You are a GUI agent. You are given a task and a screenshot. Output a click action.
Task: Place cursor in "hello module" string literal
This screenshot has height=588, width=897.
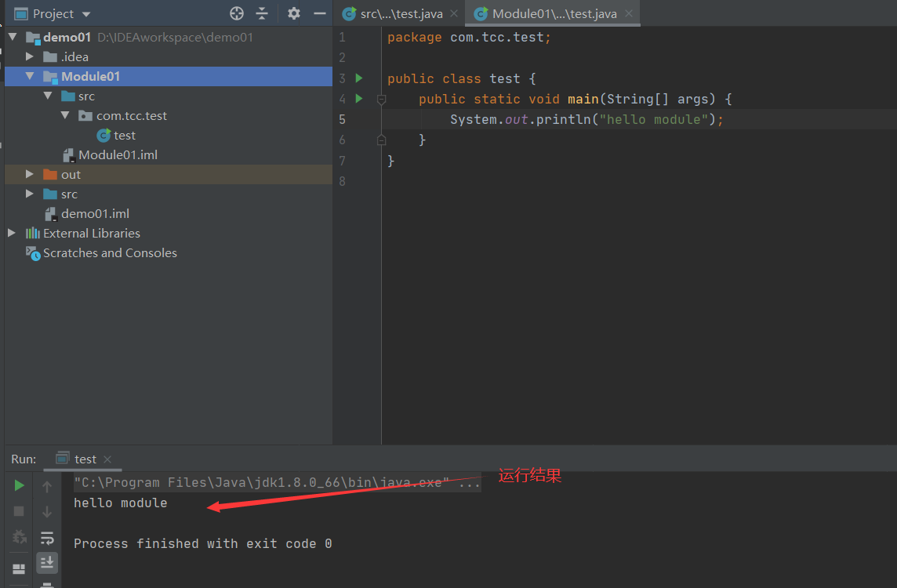click(x=653, y=119)
